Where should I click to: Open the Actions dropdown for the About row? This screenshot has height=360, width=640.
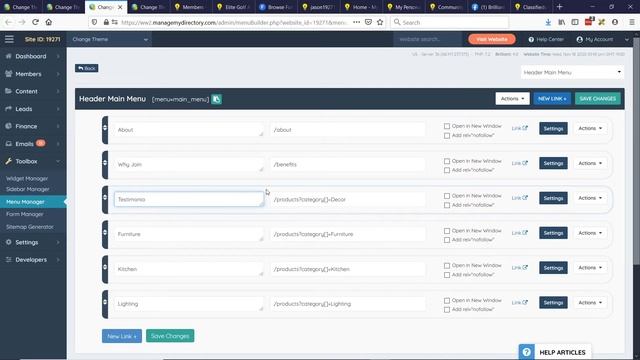(590, 128)
